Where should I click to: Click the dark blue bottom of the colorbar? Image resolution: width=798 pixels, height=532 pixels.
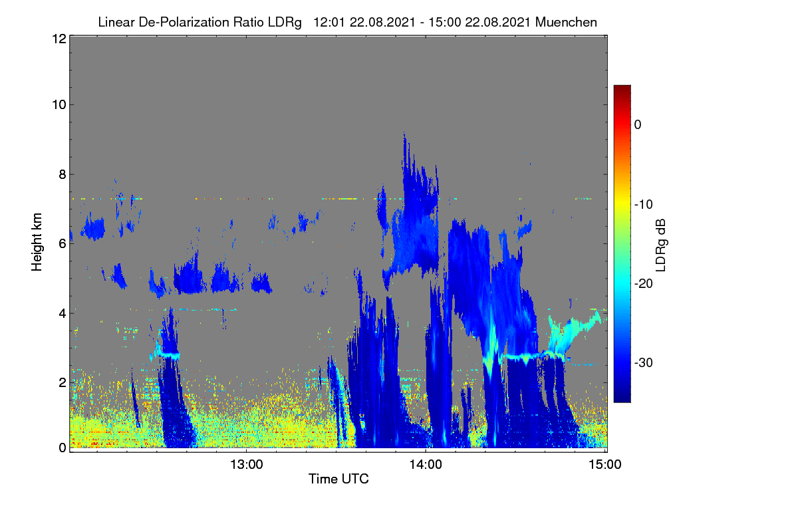pos(622,396)
